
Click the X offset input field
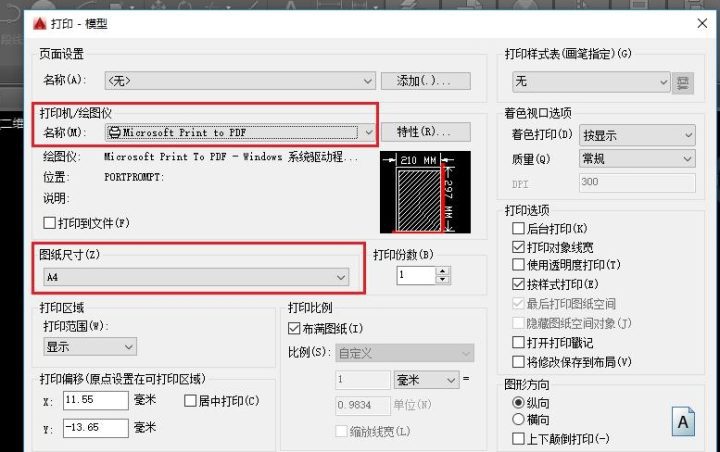click(95, 401)
